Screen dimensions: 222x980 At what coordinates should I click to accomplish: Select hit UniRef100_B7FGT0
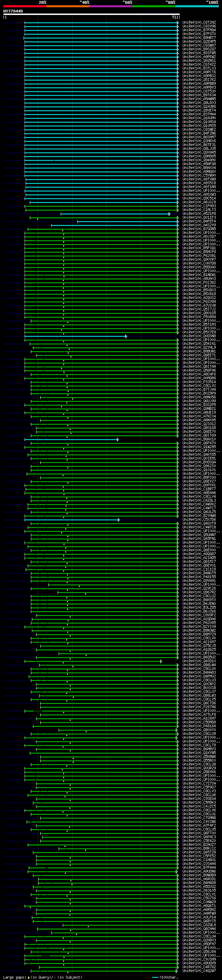199,34
